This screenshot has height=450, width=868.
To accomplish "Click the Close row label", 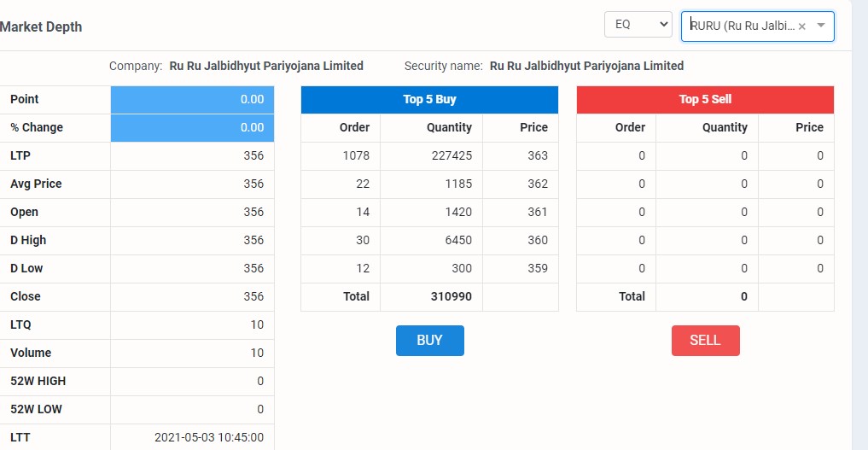I will pos(26,296).
